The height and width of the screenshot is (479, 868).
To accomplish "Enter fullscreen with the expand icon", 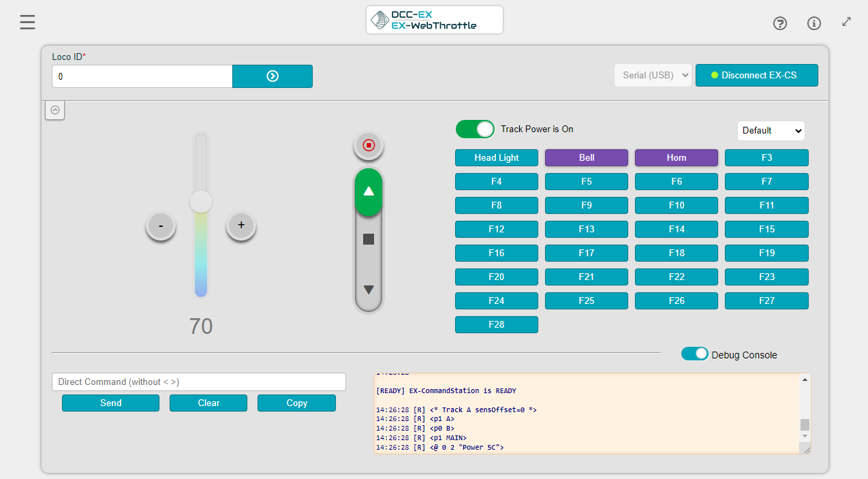I will coord(846,22).
